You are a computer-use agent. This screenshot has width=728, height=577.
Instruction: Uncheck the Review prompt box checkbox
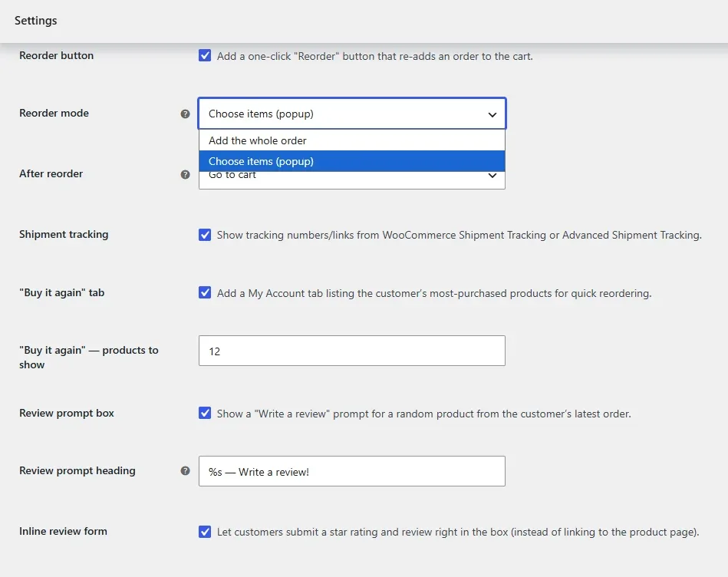(205, 413)
